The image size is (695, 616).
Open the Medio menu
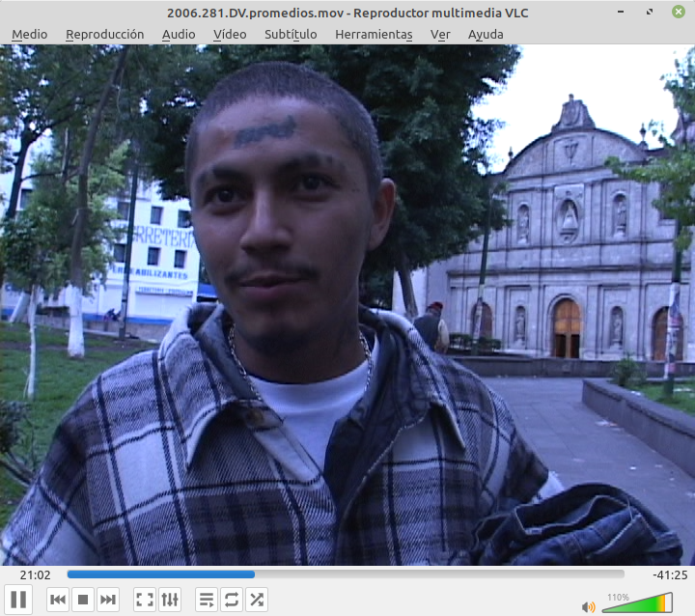point(30,34)
